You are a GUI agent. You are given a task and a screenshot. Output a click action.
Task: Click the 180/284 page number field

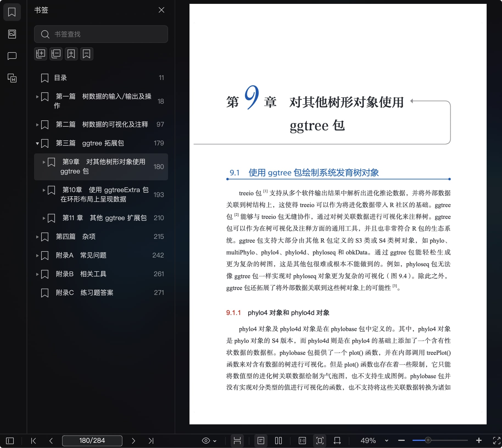point(92,441)
